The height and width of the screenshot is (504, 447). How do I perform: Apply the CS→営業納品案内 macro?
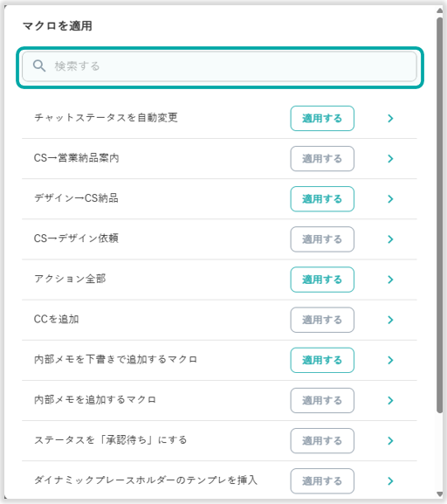pos(322,158)
